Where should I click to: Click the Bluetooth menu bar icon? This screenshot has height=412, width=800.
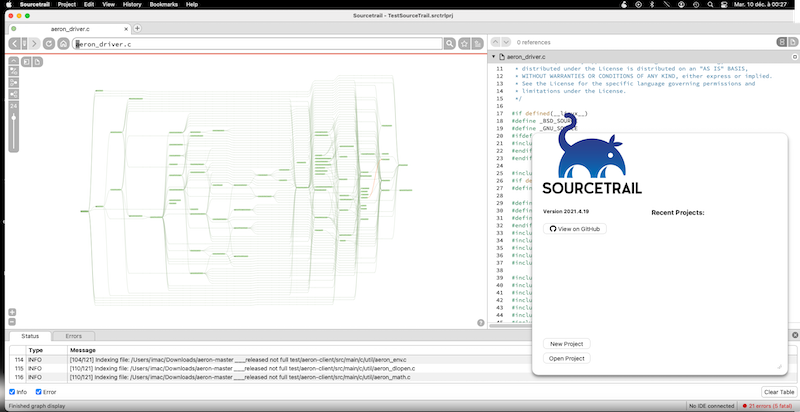(653, 4)
